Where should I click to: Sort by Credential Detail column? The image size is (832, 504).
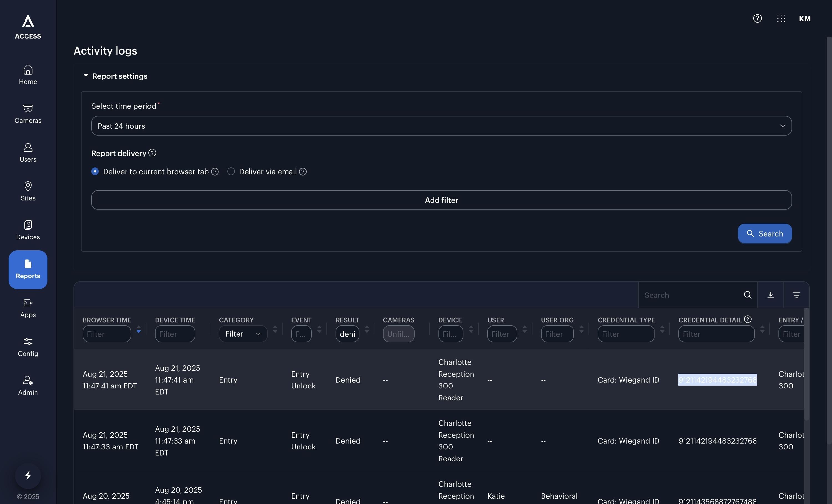pyautogui.click(x=762, y=329)
